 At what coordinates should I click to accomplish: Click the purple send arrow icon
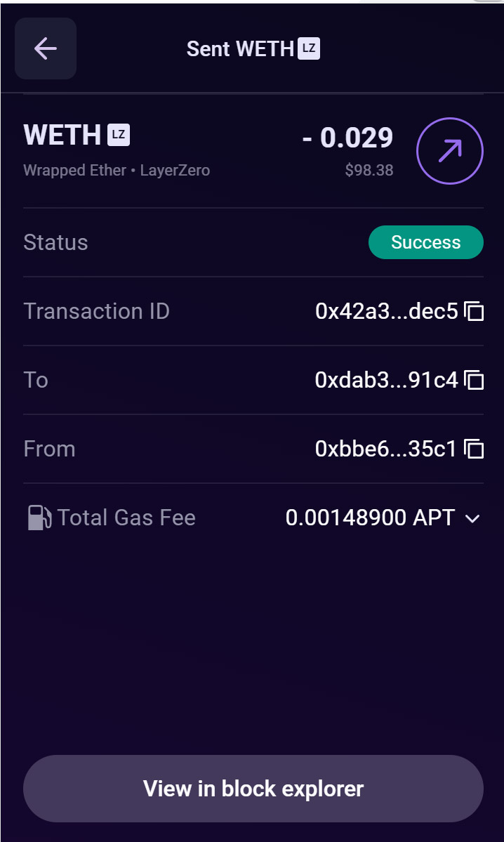pyautogui.click(x=449, y=150)
